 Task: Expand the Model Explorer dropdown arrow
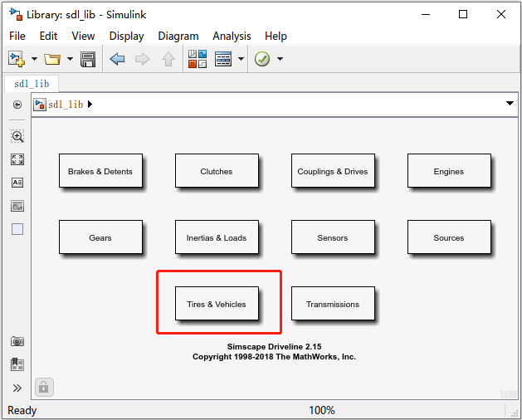coord(241,59)
